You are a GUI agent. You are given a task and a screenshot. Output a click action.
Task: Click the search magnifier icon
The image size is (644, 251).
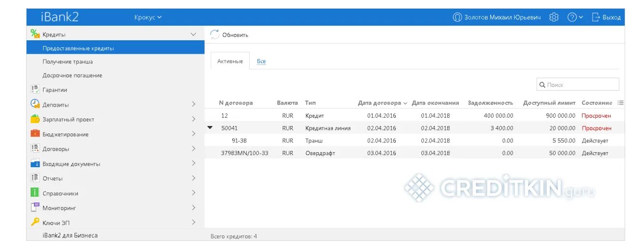pyautogui.click(x=542, y=85)
